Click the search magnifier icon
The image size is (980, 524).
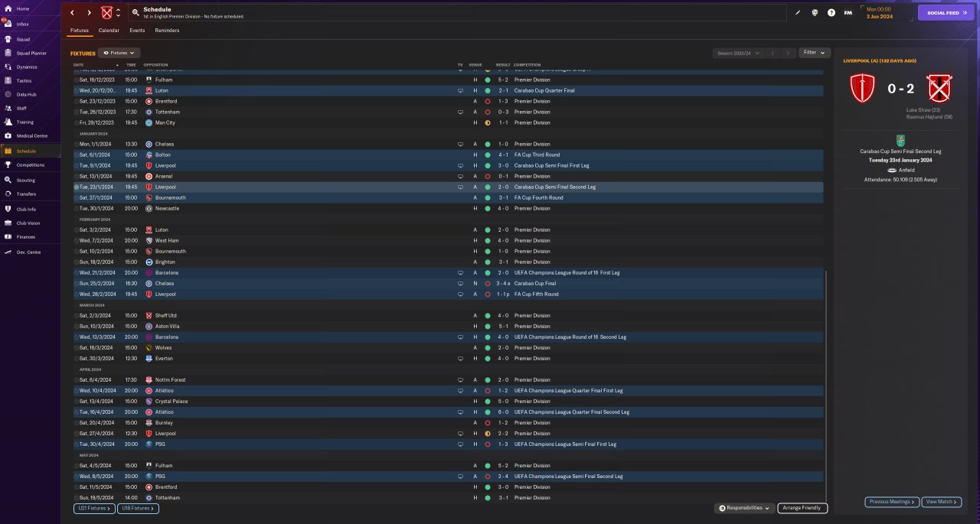pyautogui.click(x=136, y=12)
